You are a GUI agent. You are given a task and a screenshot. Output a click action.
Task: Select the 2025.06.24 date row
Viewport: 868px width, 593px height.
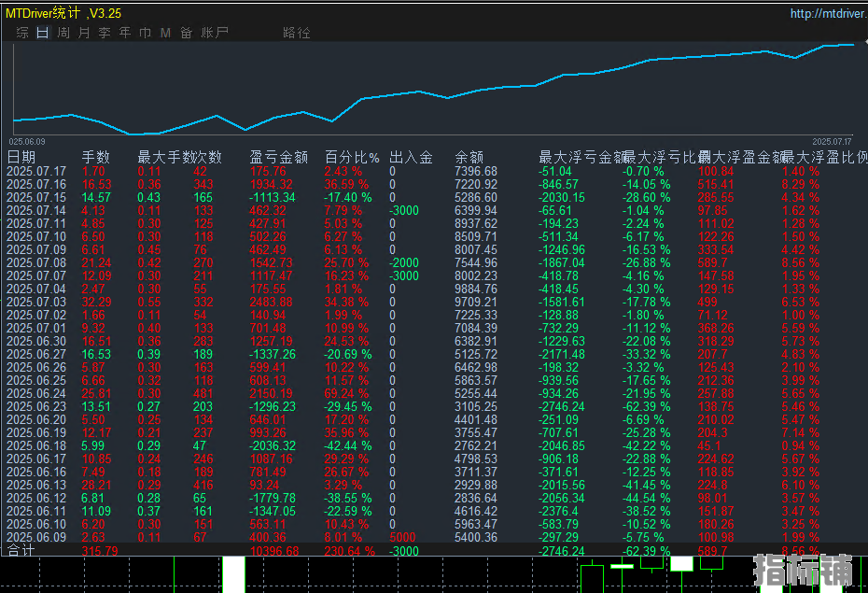(36, 394)
